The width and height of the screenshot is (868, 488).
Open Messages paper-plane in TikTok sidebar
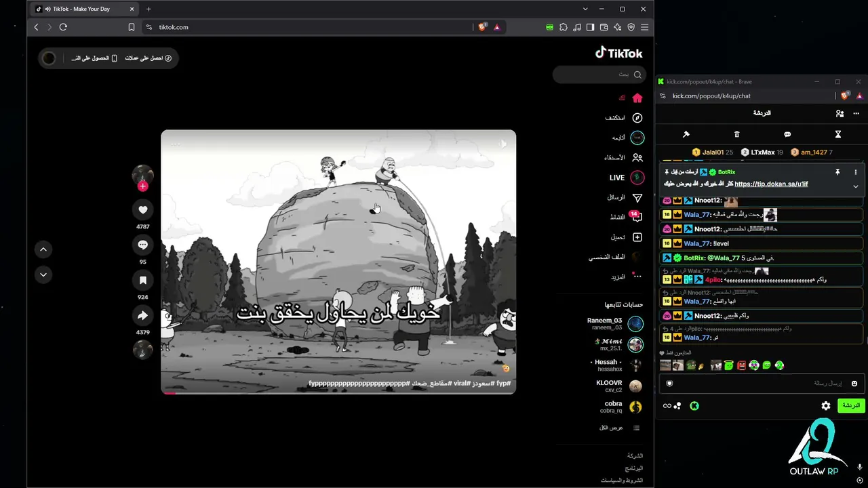tap(625, 198)
